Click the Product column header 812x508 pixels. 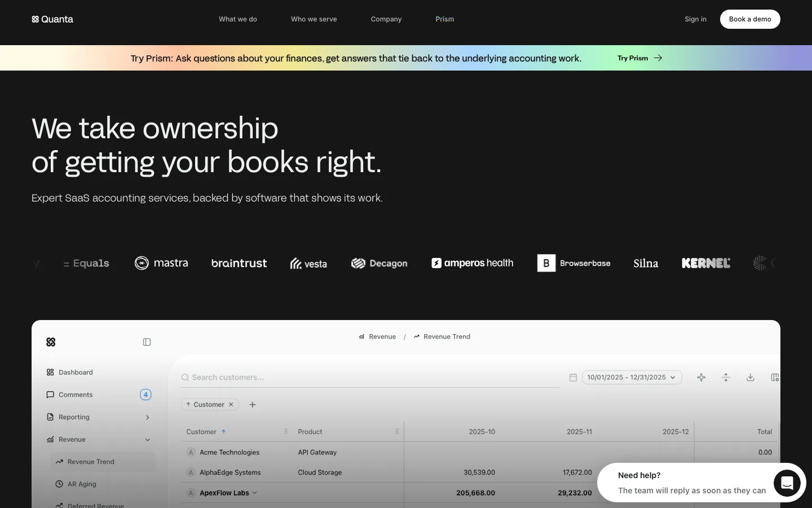(x=310, y=432)
